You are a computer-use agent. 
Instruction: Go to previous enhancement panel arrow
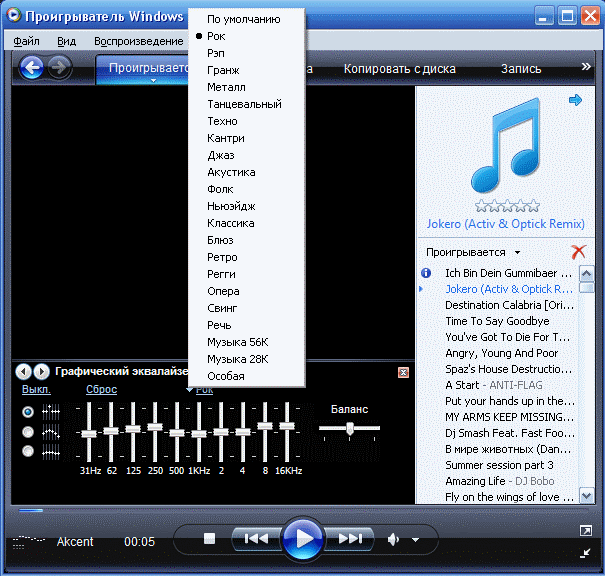click(24, 371)
